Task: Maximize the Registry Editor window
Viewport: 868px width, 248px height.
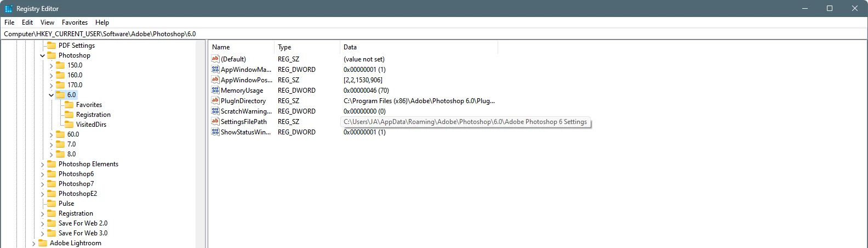Action: pyautogui.click(x=830, y=8)
